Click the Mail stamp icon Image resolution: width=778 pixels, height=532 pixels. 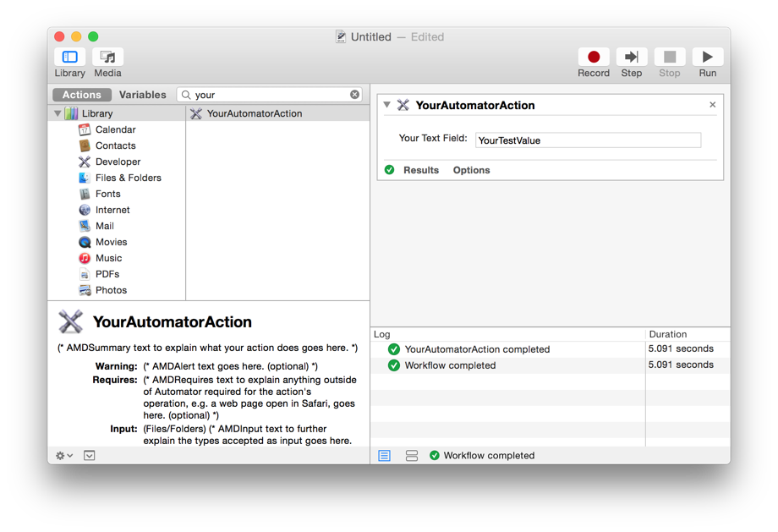click(x=85, y=226)
